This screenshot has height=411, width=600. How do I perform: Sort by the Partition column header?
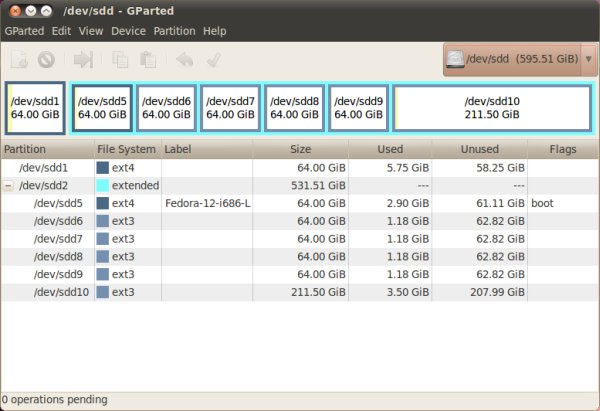tap(47, 149)
